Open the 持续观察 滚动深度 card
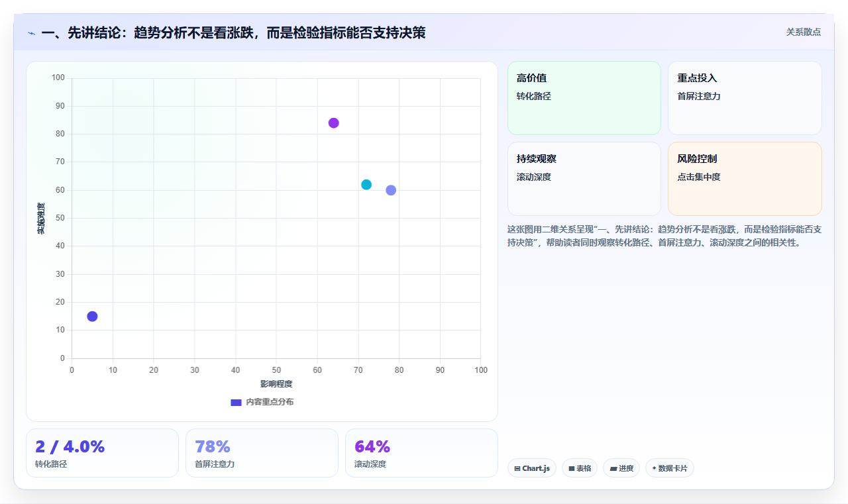The width and height of the screenshot is (848, 504). coord(584,179)
